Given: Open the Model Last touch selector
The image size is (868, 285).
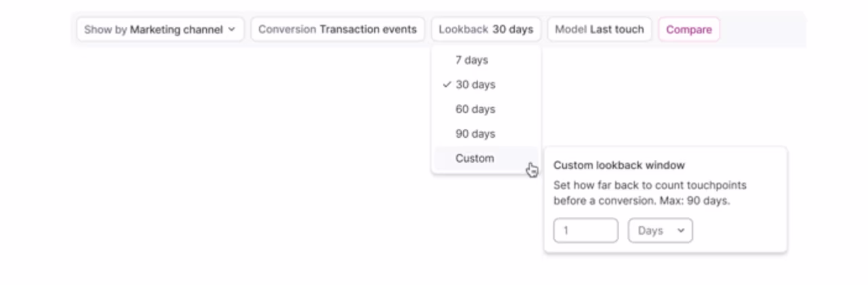Looking at the screenshot, I should [599, 29].
